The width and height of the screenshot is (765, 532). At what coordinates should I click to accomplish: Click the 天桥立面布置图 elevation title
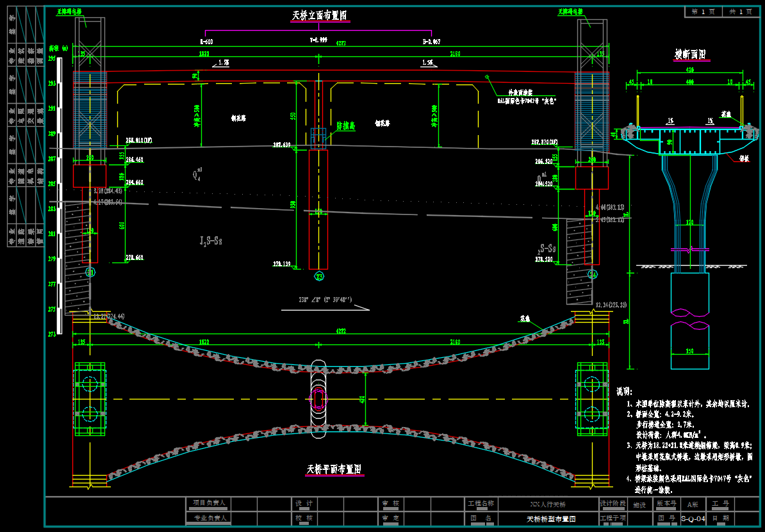click(321, 16)
